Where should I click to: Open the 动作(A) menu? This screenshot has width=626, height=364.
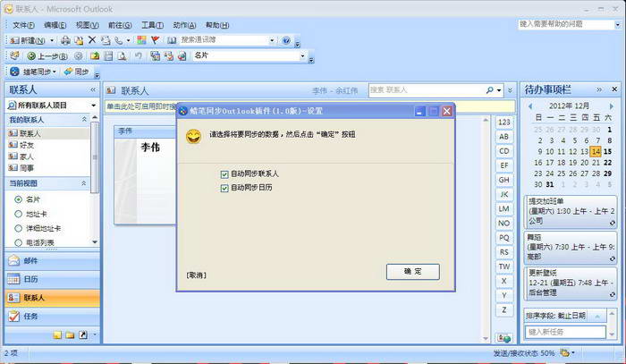click(184, 25)
